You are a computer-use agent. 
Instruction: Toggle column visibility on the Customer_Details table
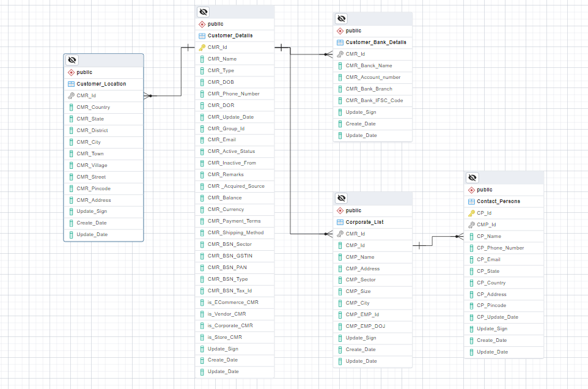pyautogui.click(x=204, y=12)
